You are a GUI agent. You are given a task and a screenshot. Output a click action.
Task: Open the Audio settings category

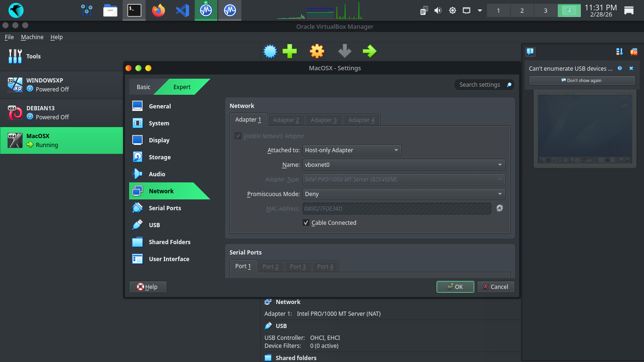[157, 174]
